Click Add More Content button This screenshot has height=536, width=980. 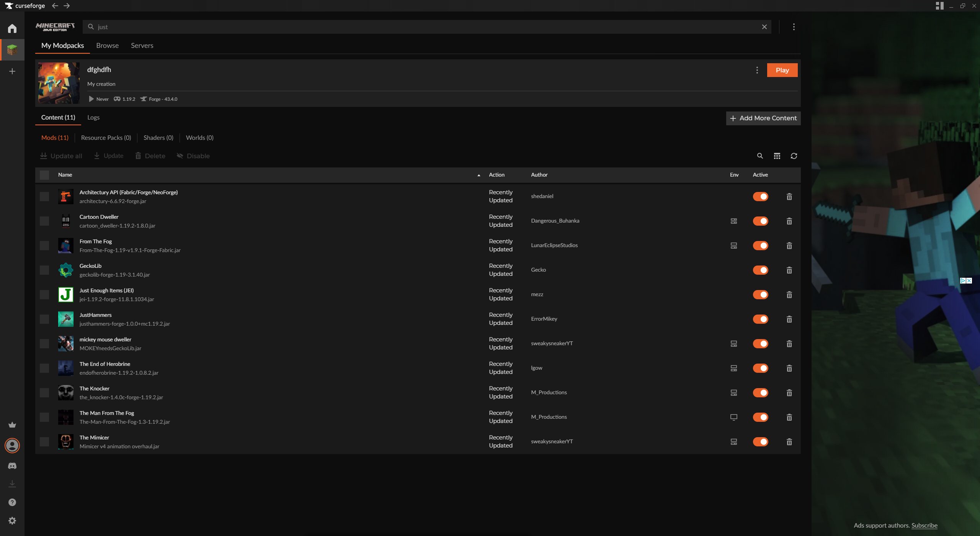(763, 118)
